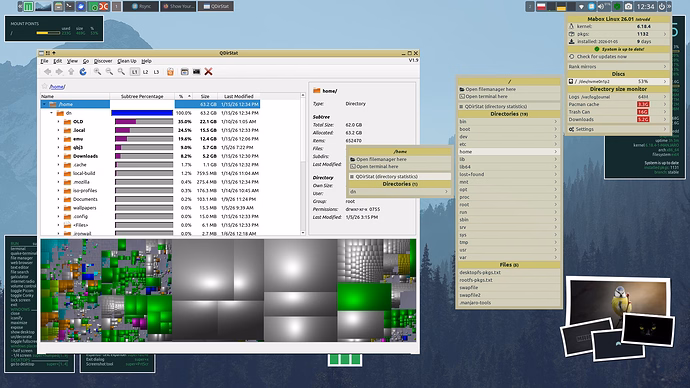Open the screenshot camera tray icon
The width and height of the screenshot is (690, 388).
[628, 7]
